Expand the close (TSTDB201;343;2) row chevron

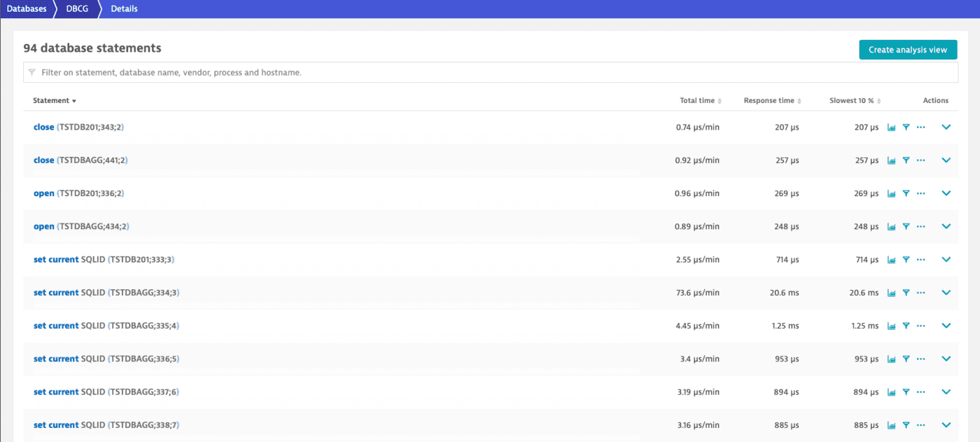(946, 127)
